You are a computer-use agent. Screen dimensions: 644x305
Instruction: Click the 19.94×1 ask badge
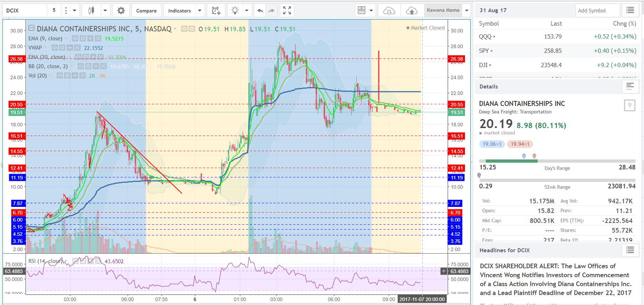(x=520, y=144)
